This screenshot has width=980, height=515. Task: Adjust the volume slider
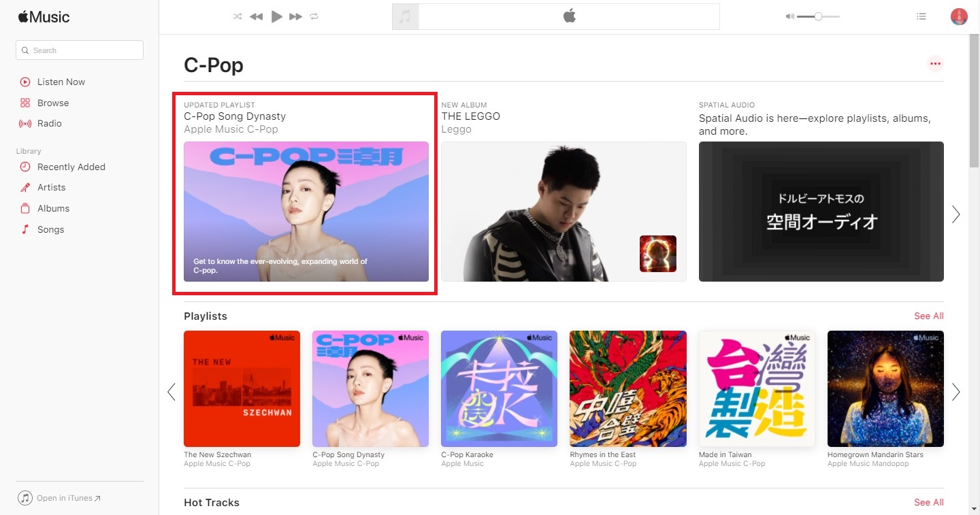pos(818,17)
